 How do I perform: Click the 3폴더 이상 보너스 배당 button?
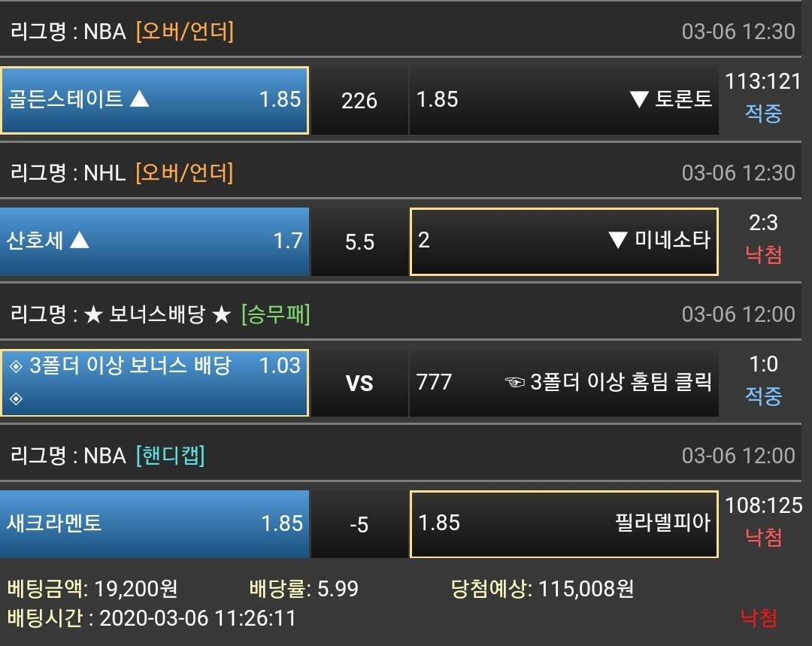[154, 383]
